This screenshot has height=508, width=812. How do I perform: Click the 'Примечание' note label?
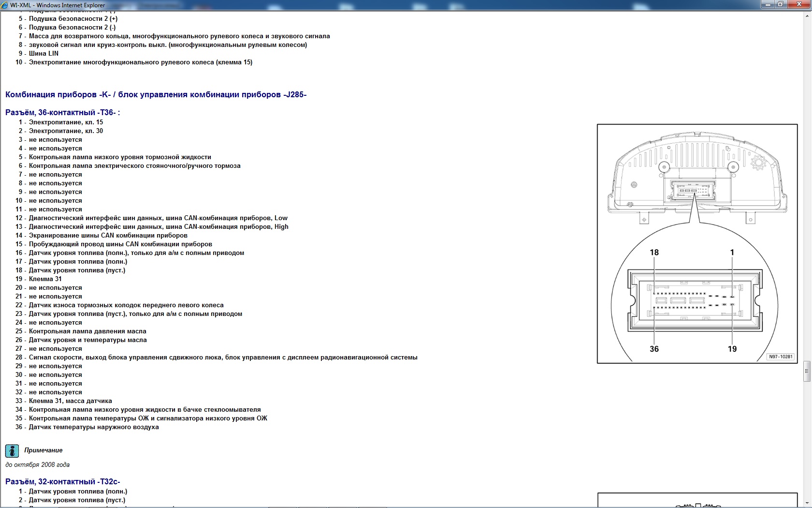(43, 450)
